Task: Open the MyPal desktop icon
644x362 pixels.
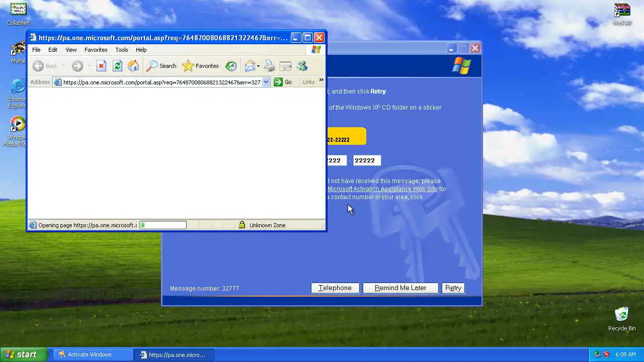Action: click(x=18, y=52)
